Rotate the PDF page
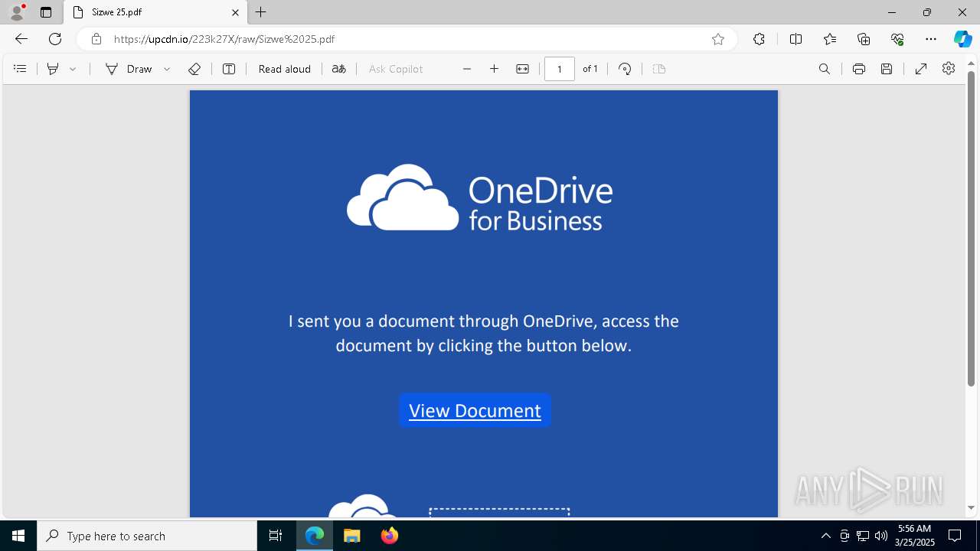Image resolution: width=980 pixels, height=551 pixels. [x=625, y=69]
